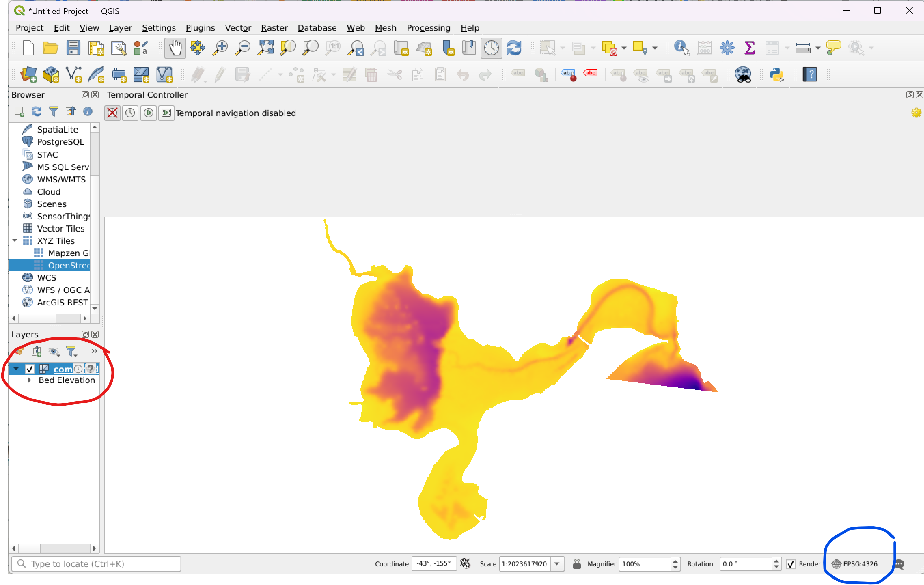Click the Browser panel vertical scrollbar
Image resolution: width=924 pixels, height=585 pixels.
(95, 218)
